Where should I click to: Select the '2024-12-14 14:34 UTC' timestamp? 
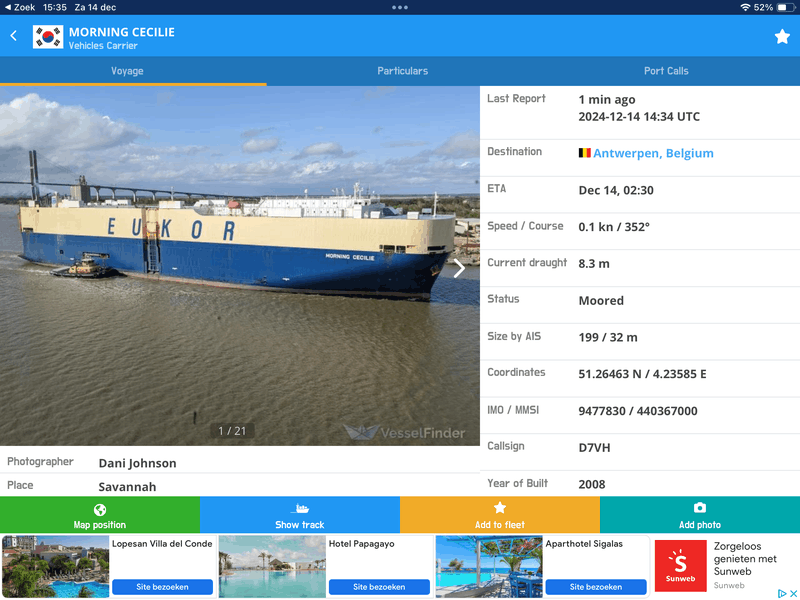639,116
